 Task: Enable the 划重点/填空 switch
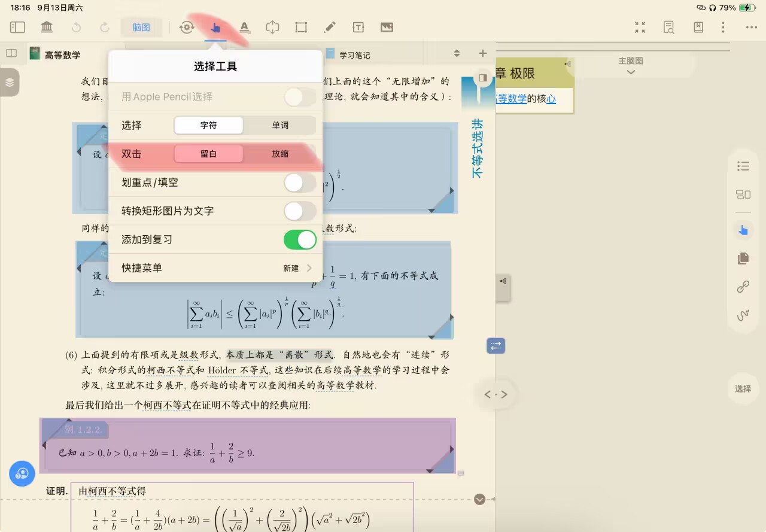tap(299, 183)
